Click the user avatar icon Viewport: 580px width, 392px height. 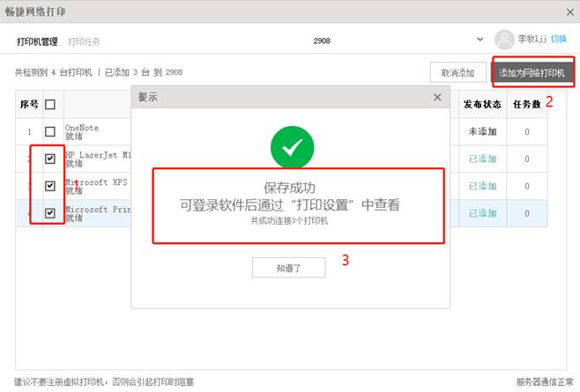504,40
